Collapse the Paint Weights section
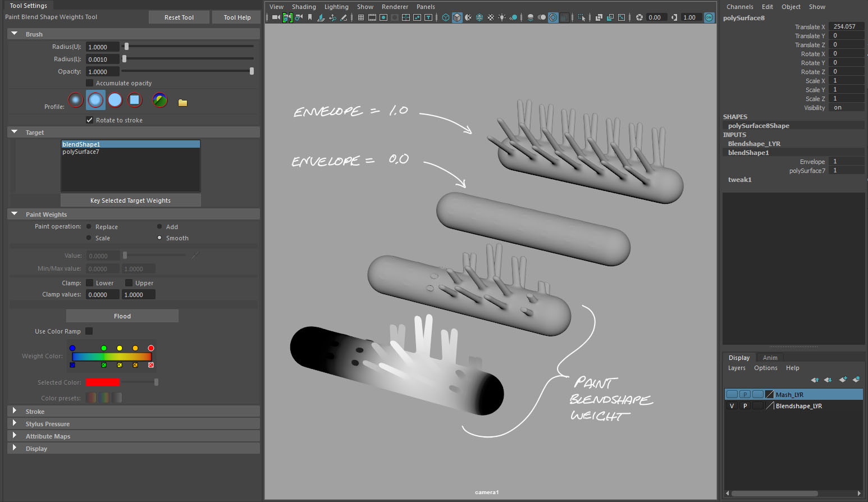Image resolution: width=868 pixels, height=502 pixels. (15, 214)
